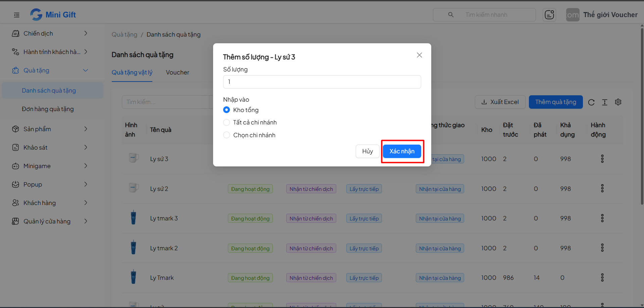This screenshot has width=644, height=308.
Task: Open table settings gear icon
Action: (618, 102)
